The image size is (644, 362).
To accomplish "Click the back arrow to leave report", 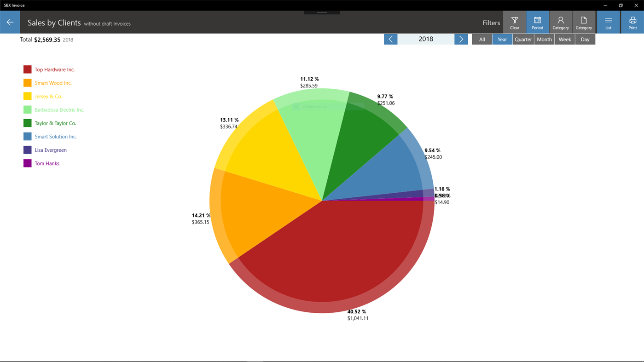I will [x=10, y=22].
